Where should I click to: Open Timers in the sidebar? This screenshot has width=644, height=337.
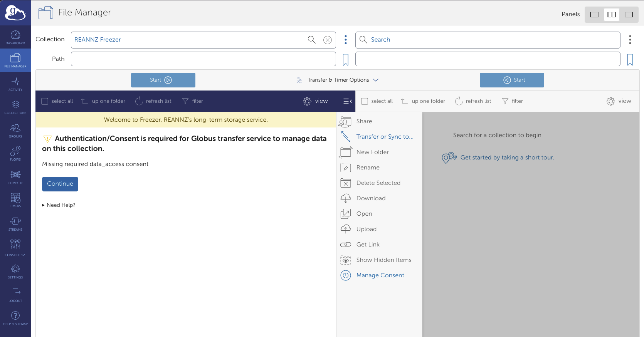click(15, 200)
